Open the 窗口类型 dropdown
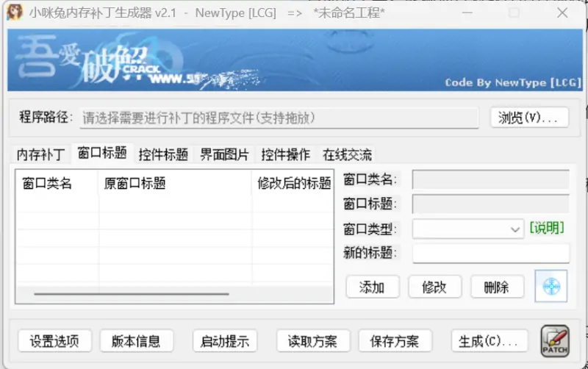588x369 pixels. point(468,229)
